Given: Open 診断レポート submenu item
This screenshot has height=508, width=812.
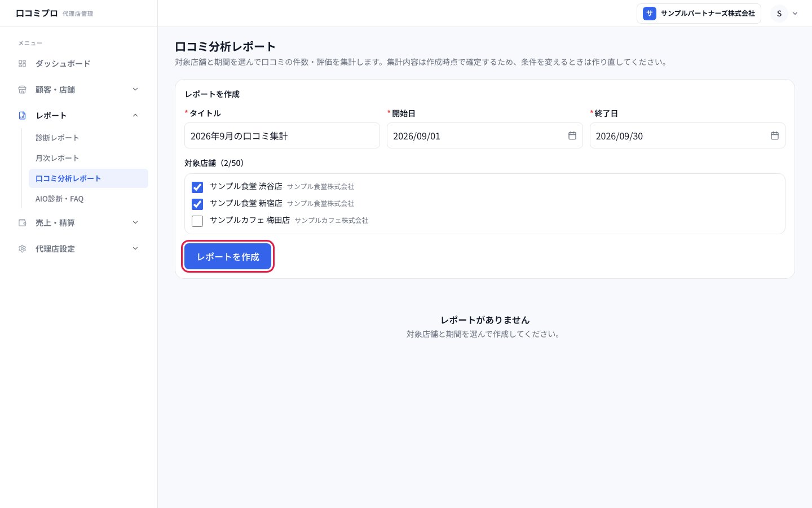Looking at the screenshot, I should click(89, 138).
